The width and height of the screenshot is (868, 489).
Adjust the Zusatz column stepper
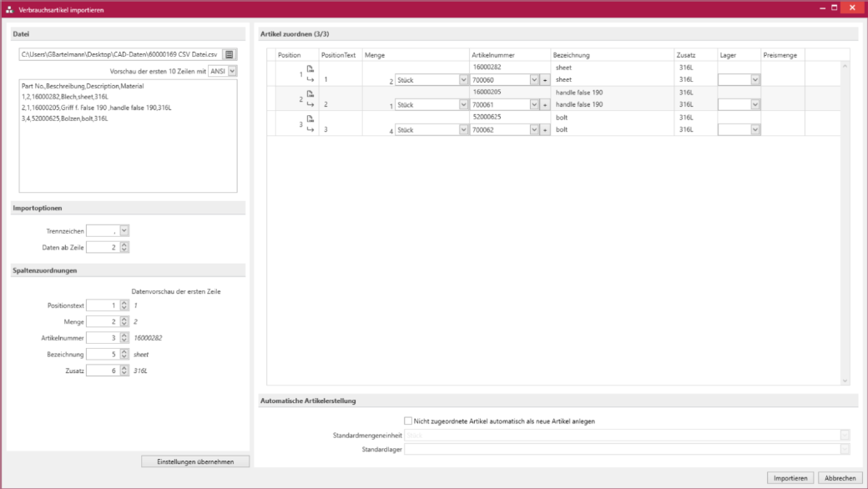click(x=124, y=371)
